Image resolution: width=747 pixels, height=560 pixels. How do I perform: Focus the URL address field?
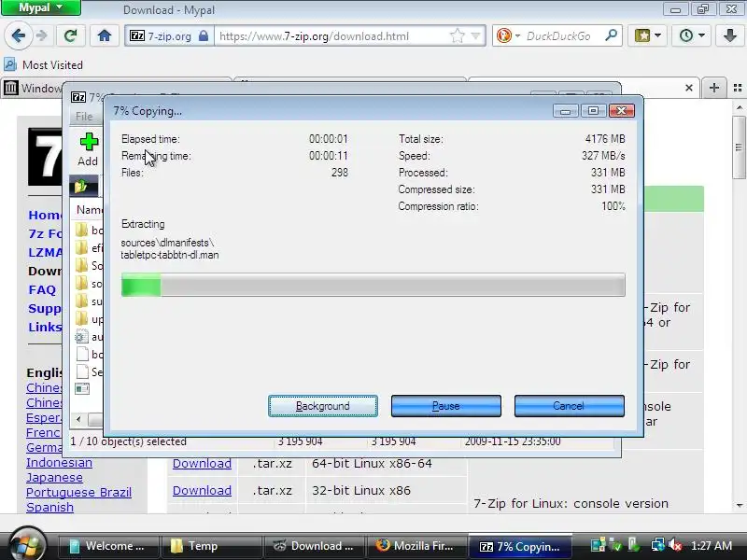332,36
